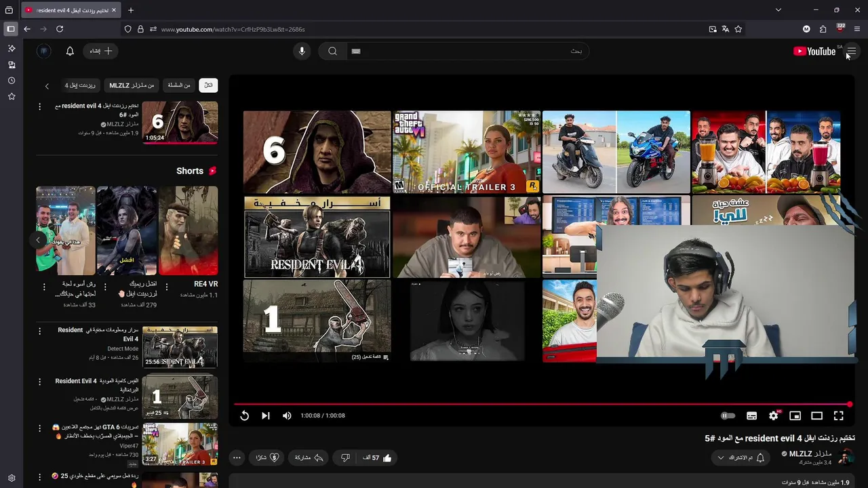
Task: Click the YouTube search input field
Action: point(468,51)
